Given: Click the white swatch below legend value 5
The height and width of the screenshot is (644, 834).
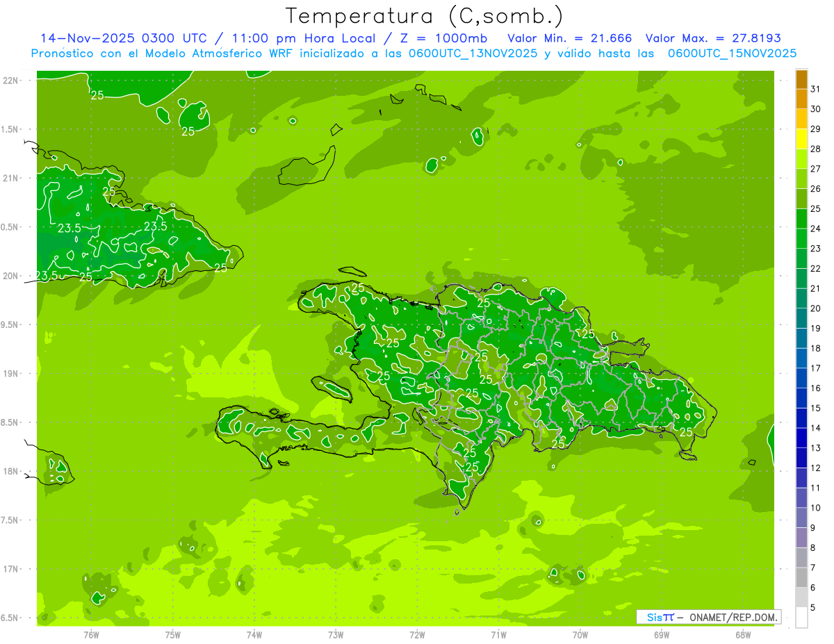Looking at the screenshot, I should point(801,618).
